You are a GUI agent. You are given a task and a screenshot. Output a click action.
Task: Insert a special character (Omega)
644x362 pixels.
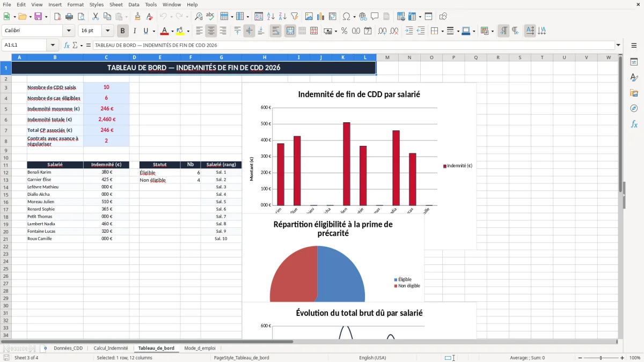pyautogui.click(x=346, y=17)
